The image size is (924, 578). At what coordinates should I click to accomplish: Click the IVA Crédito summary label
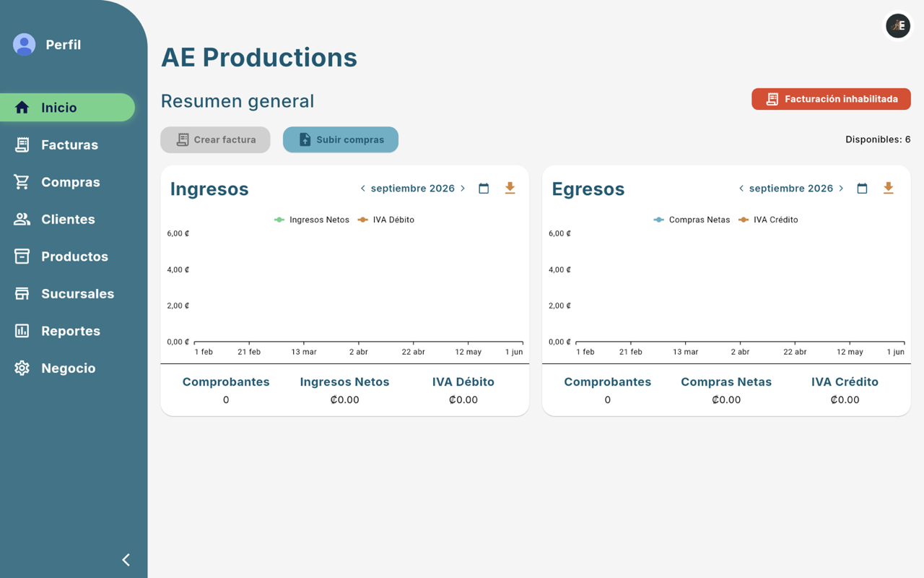(845, 382)
